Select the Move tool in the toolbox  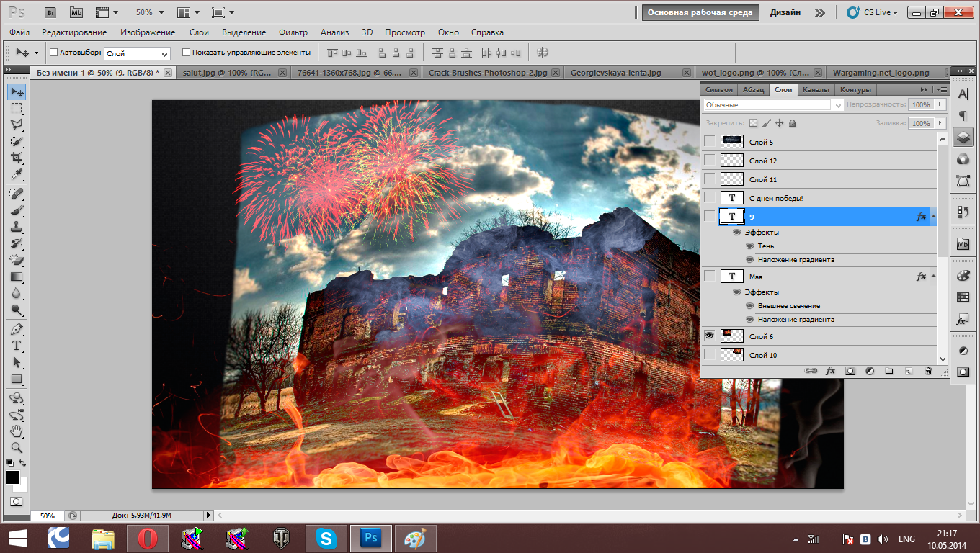point(17,91)
